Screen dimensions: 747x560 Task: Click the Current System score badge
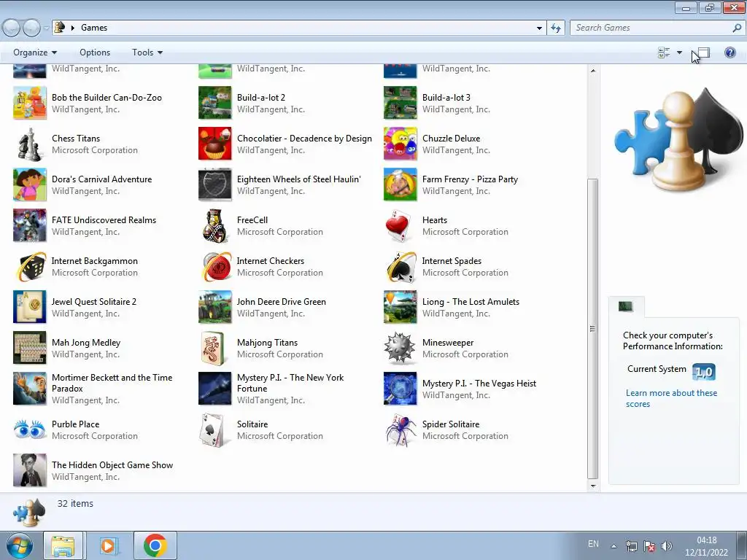704,371
